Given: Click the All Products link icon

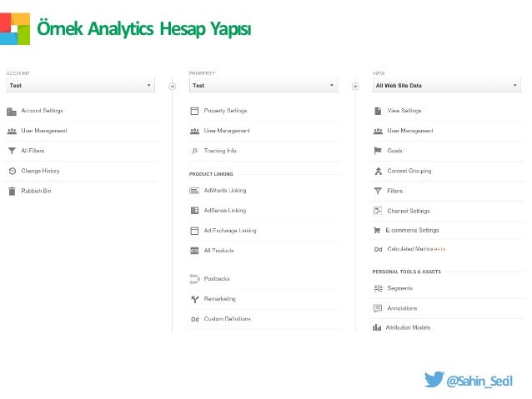Looking at the screenshot, I should click(194, 251).
